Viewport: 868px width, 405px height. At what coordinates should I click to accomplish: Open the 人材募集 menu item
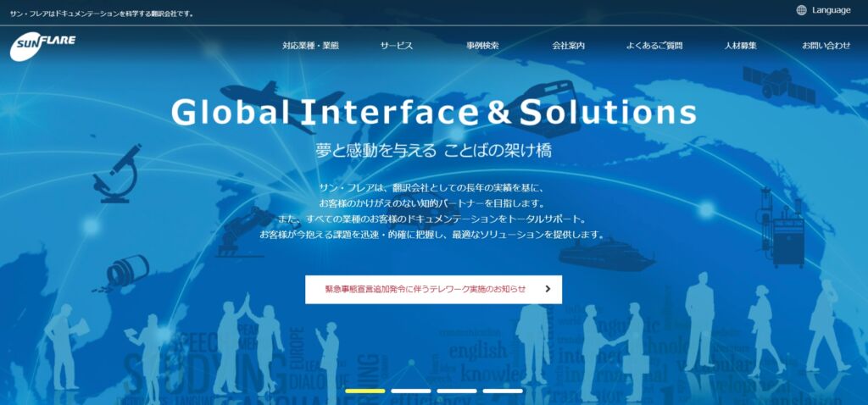(740, 46)
